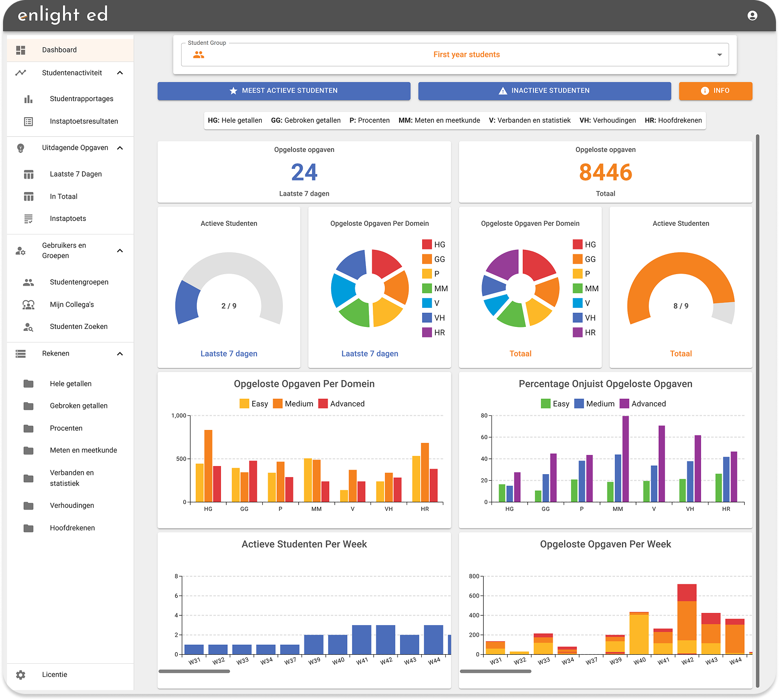Image resolution: width=779 pixels, height=700 pixels.
Task: Click the Inactieve Studenten button
Action: click(544, 91)
